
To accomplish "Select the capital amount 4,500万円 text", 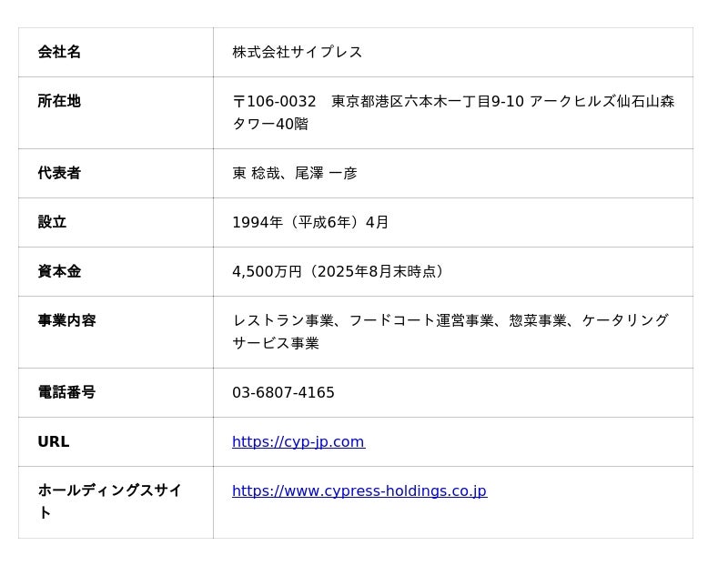I will tap(267, 271).
